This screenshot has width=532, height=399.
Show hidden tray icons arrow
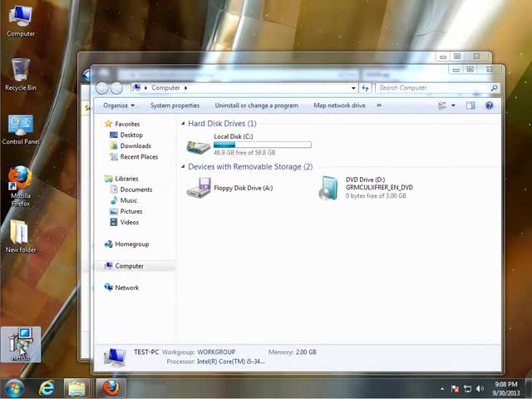tap(442, 389)
